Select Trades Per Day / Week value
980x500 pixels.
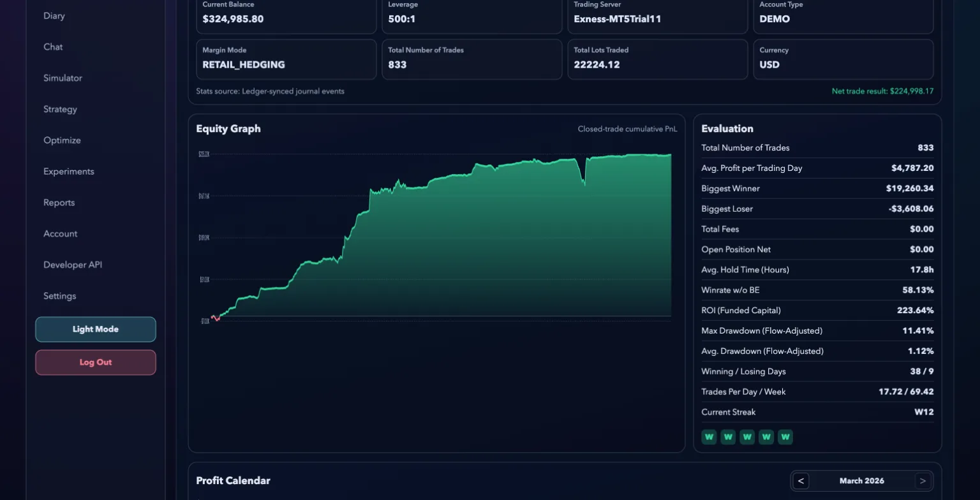coord(906,392)
